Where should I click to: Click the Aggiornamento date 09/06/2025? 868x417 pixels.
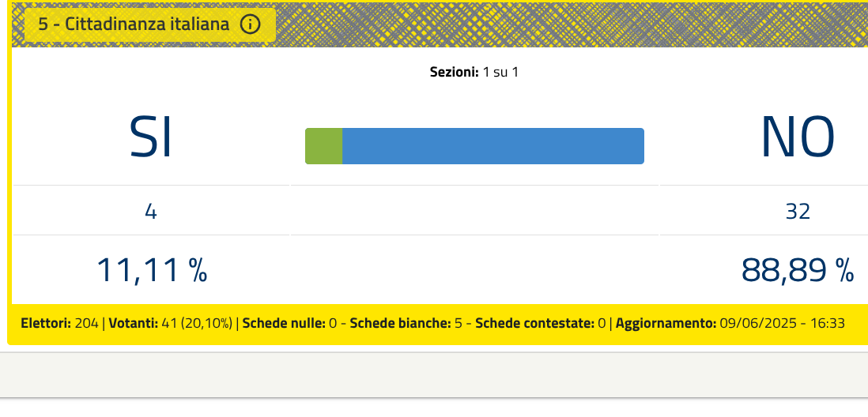click(x=758, y=323)
